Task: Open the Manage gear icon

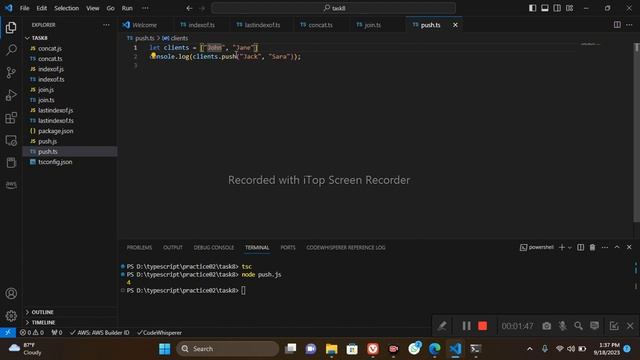Action: click(11, 316)
